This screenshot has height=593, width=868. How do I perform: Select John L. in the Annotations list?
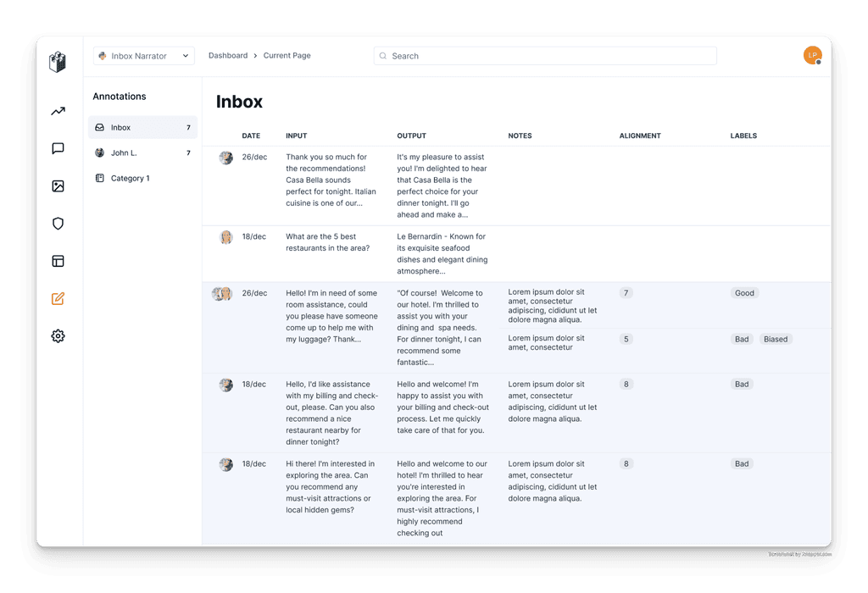[x=142, y=153]
